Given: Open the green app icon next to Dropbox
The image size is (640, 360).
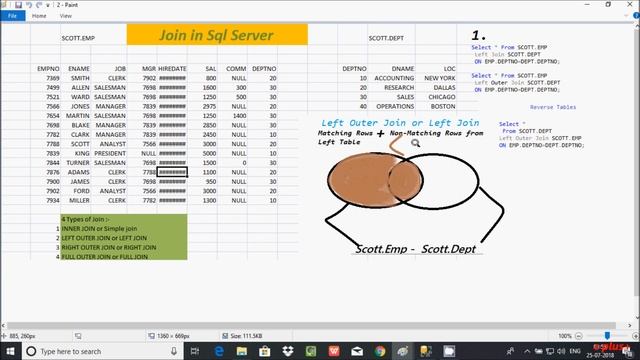Looking at the screenshot, I should click(311, 351).
